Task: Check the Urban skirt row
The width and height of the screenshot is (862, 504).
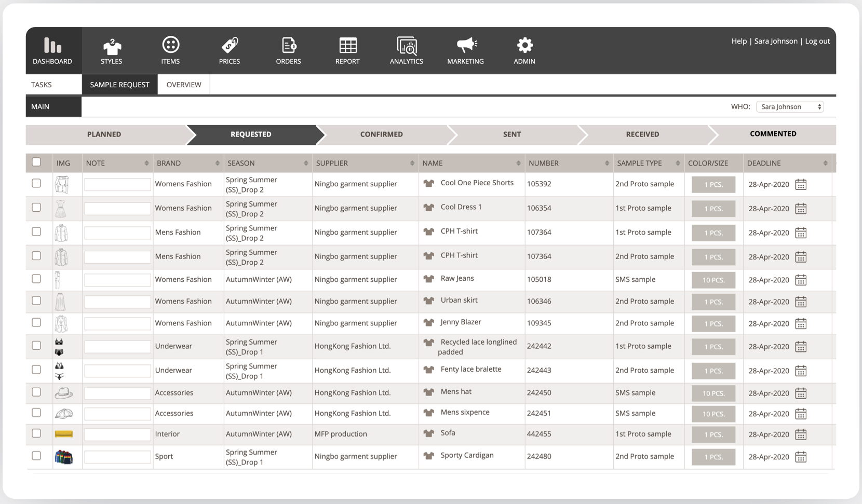Action: [36, 301]
